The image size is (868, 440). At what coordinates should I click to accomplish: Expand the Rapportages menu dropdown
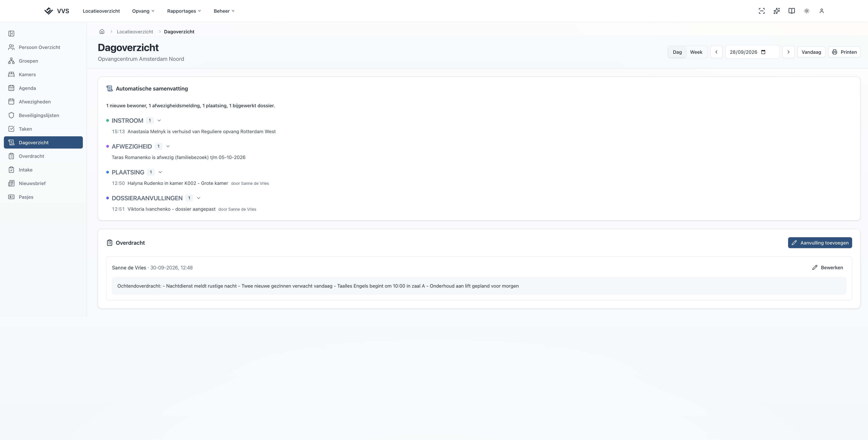coord(184,11)
